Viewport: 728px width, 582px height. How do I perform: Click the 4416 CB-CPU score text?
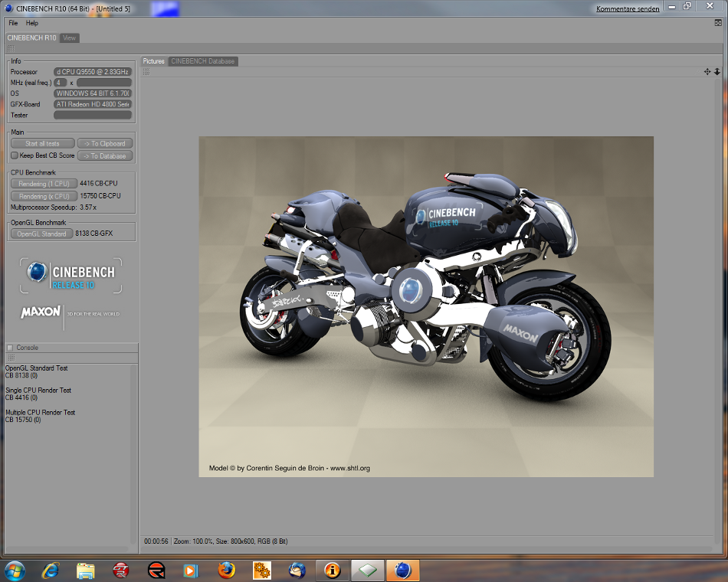[98, 183]
